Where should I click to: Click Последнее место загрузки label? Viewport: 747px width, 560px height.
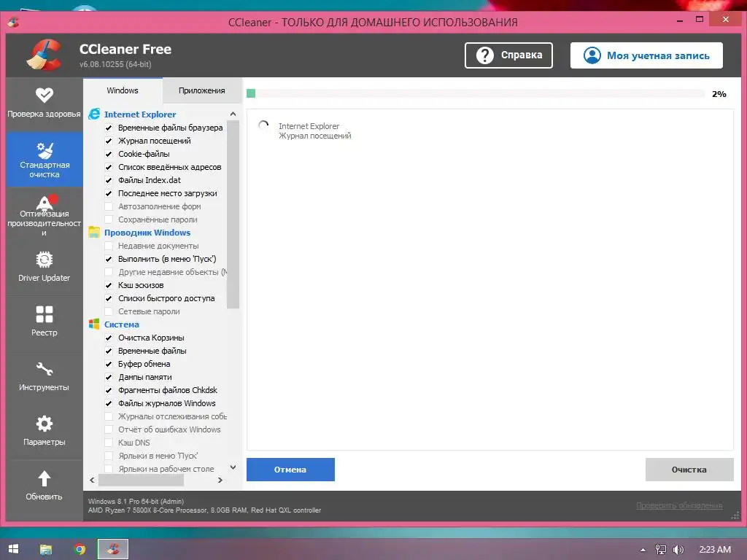168,193
